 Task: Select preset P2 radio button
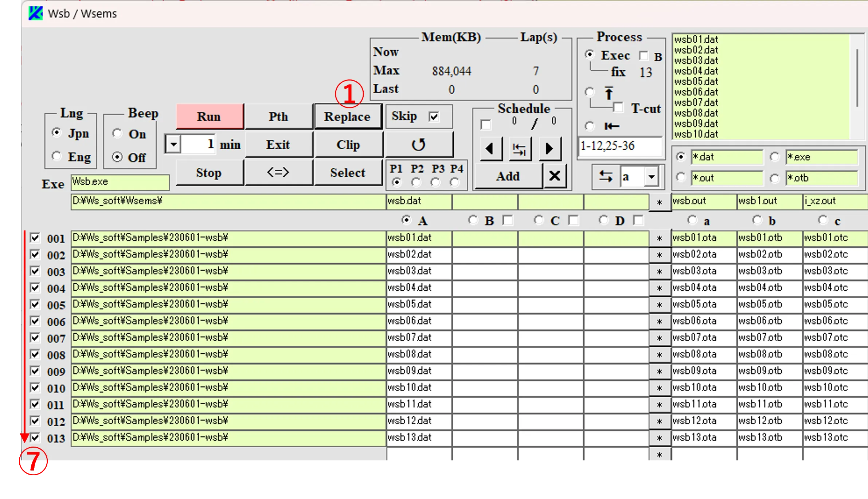(x=416, y=182)
